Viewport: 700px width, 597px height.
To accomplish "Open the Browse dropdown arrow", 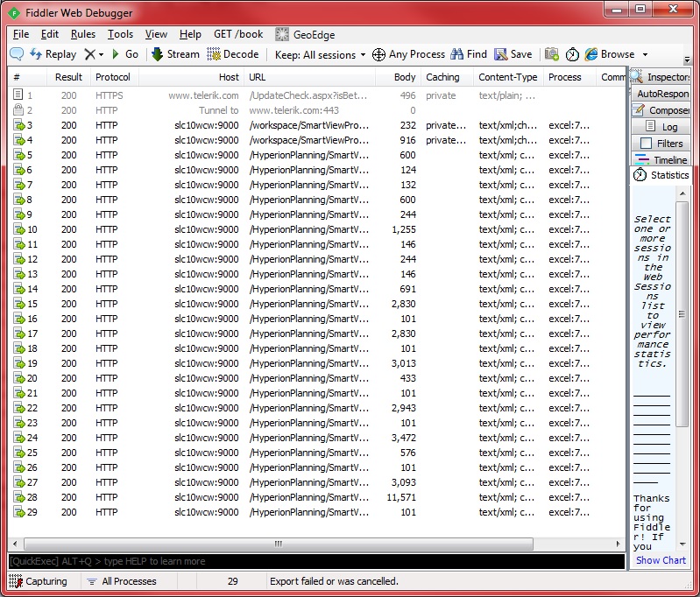I will 645,54.
